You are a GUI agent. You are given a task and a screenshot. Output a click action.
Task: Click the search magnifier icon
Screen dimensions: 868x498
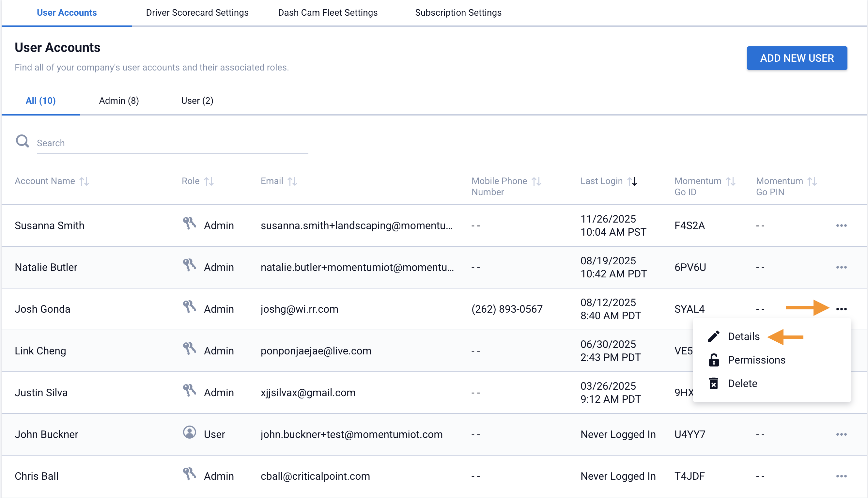(x=23, y=141)
